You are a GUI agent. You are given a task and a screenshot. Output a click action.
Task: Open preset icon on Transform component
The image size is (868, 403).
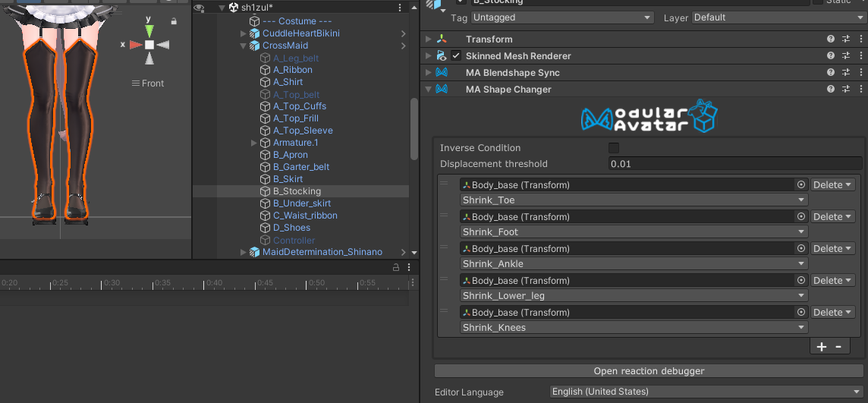[846, 39]
